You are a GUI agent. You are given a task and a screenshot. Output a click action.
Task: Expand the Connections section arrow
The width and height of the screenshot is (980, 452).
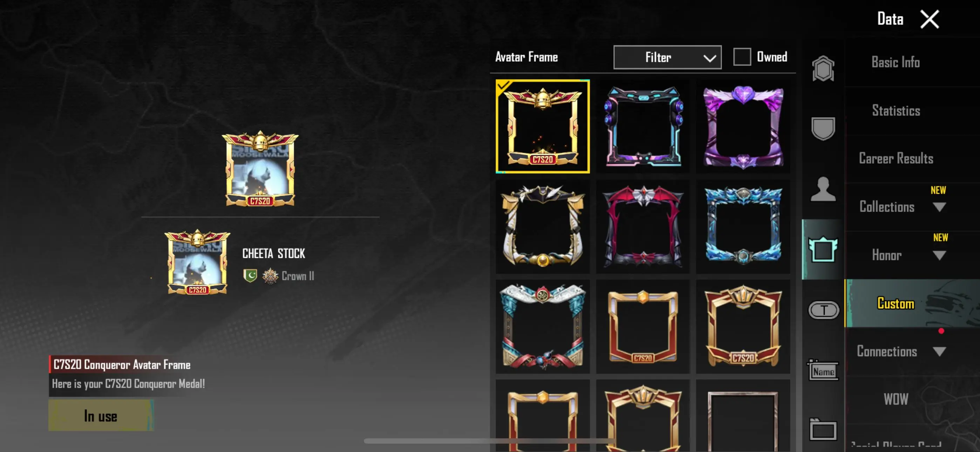[939, 351]
